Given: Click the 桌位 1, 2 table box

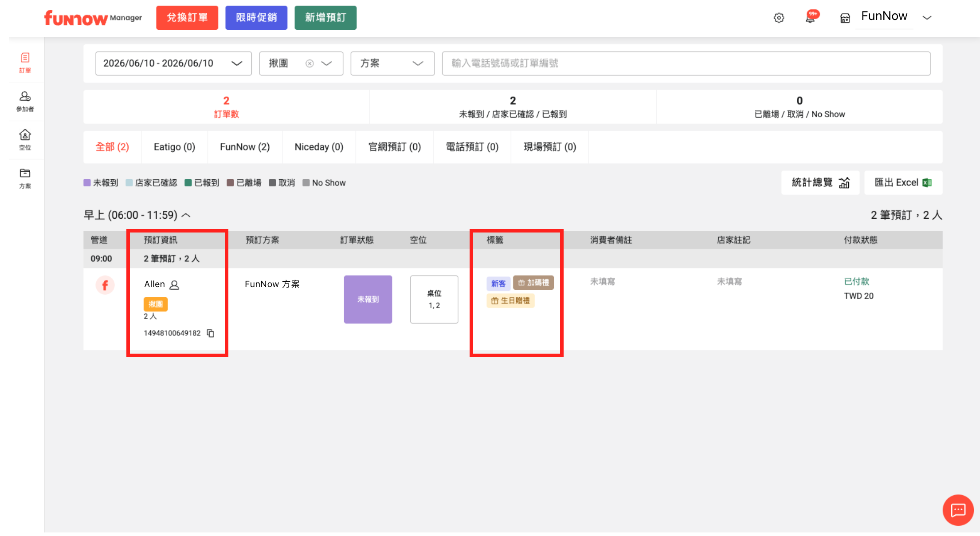Looking at the screenshot, I should [434, 300].
